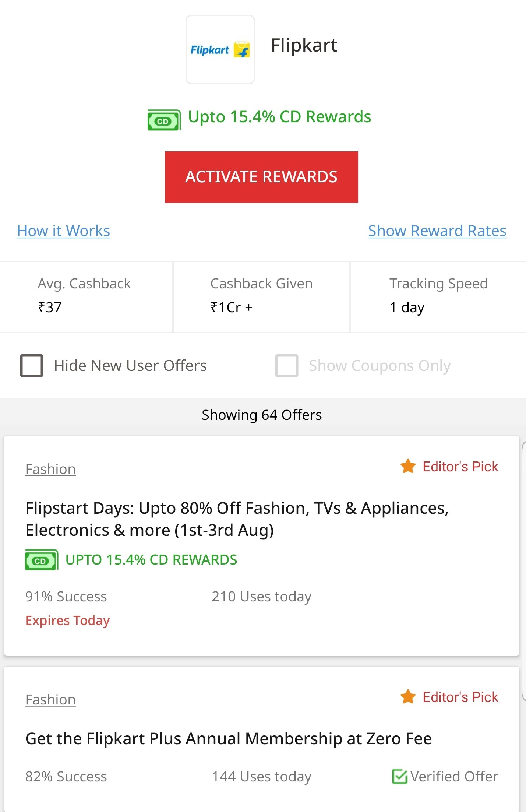Open the Flipstart Days offer title
Image resolution: width=526 pixels, height=812 pixels.
pos(237,519)
